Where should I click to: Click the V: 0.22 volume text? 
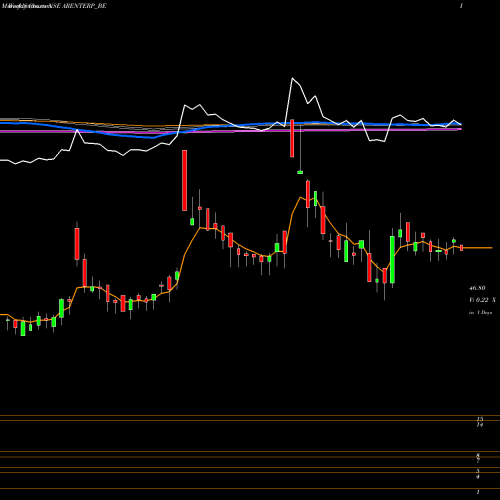coord(479,300)
